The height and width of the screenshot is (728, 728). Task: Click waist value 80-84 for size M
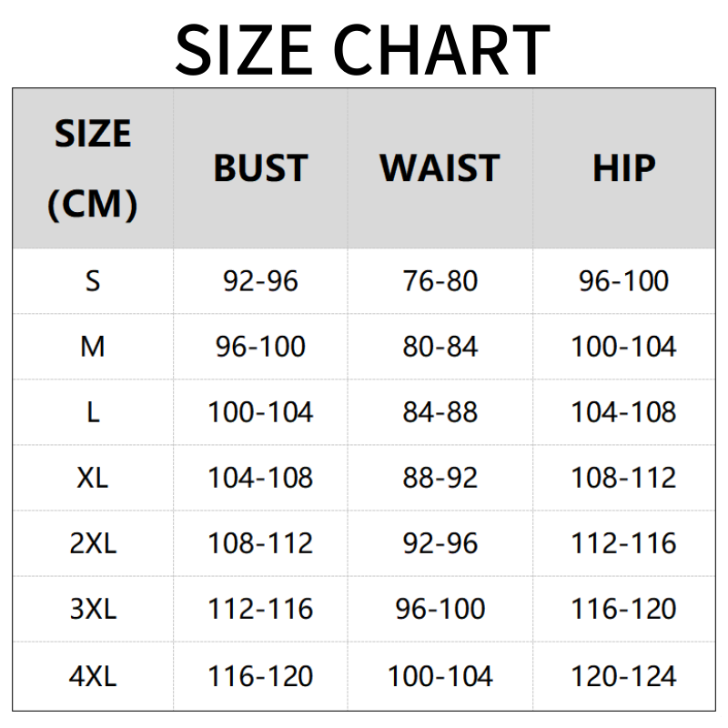(440, 347)
